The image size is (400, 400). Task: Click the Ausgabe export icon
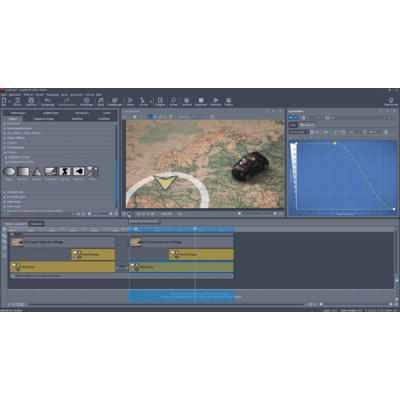[x=160, y=100]
